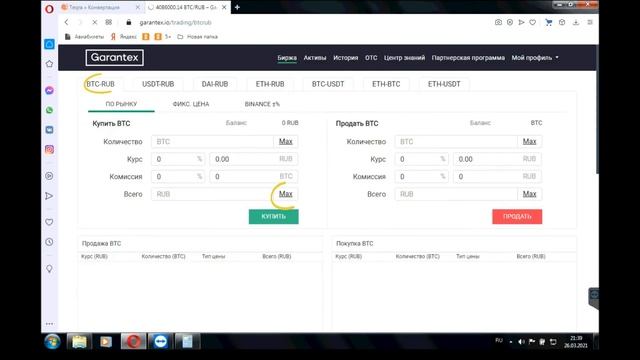Open the История navigation item
The width and height of the screenshot is (640, 360).
click(345, 58)
